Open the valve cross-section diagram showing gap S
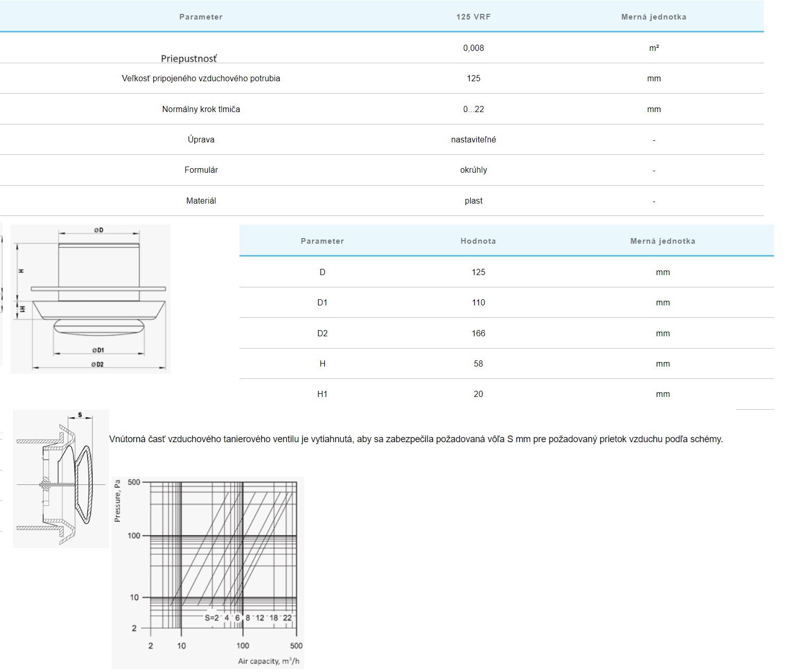Viewport: 793px width, 672px height. point(61,479)
